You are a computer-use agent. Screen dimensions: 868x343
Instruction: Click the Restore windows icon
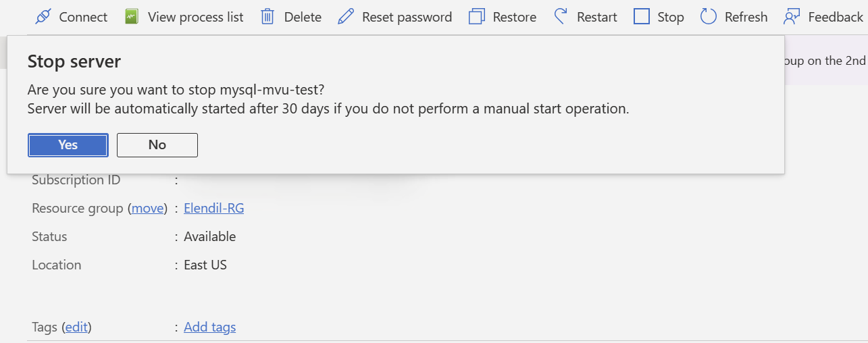click(x=477, y=17)
